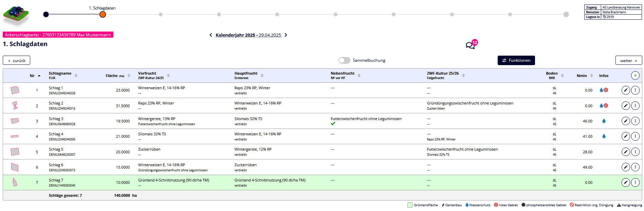Click the Ackerschlagkartei Max Mustermann label

pos(58,35)
